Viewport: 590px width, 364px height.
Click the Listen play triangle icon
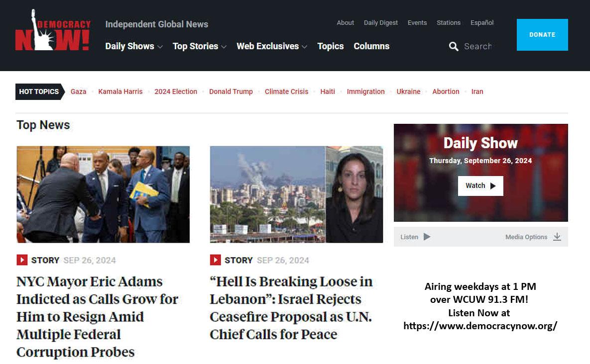427,237
